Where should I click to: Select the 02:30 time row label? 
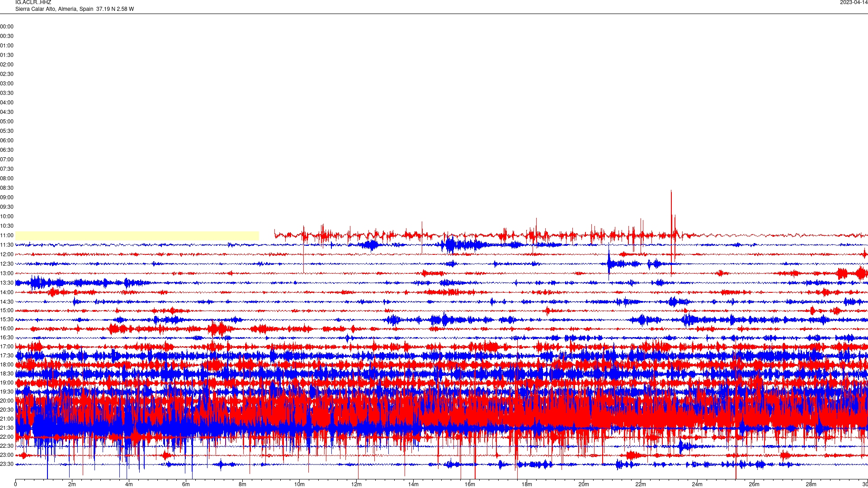(x=7, y=74)
